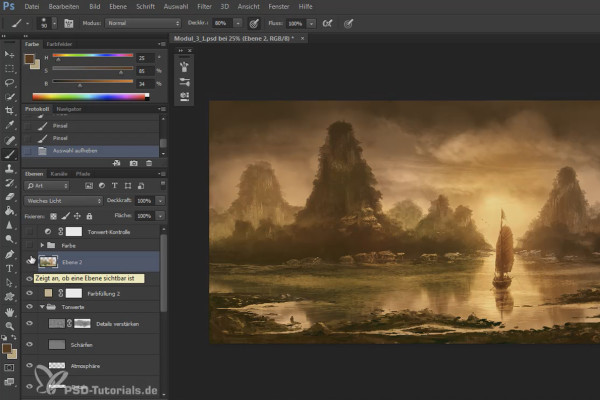Create new document from current history state

[117, 163]
